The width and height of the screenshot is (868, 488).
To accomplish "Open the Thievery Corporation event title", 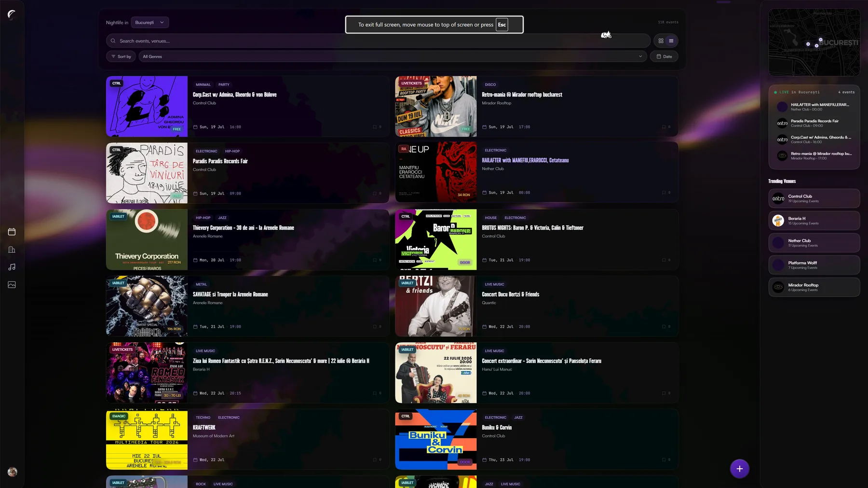I will click(243, 228).
